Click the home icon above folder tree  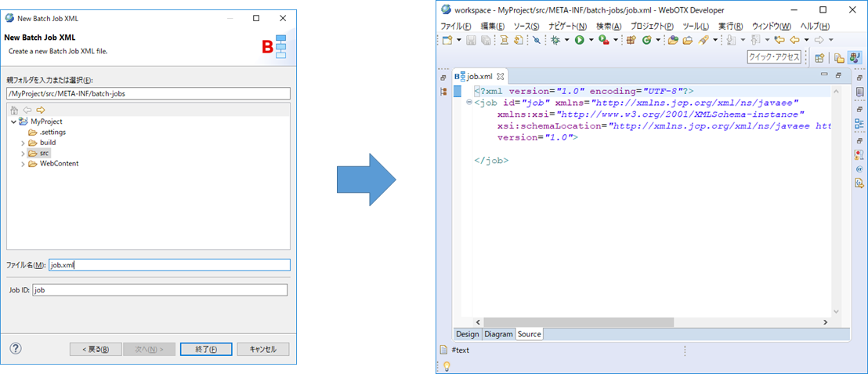pyautogui.click(x=13, y=110)
